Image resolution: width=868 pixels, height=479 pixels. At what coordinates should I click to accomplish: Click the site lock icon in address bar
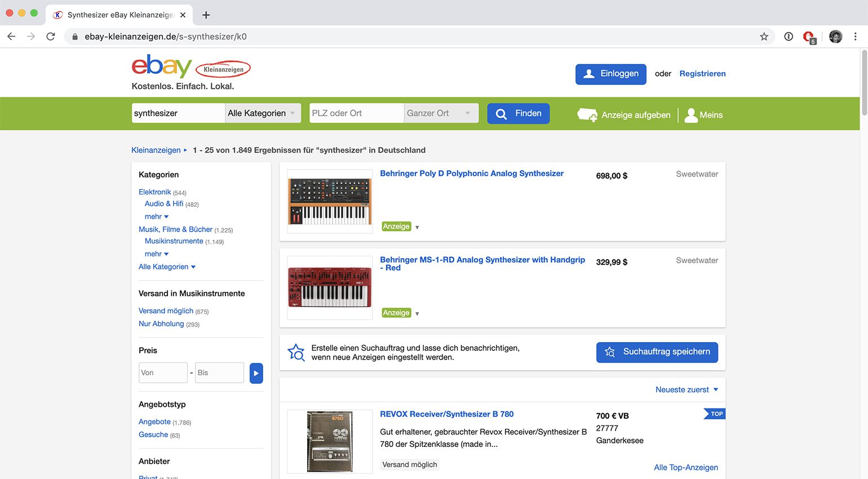click(75, 36)
